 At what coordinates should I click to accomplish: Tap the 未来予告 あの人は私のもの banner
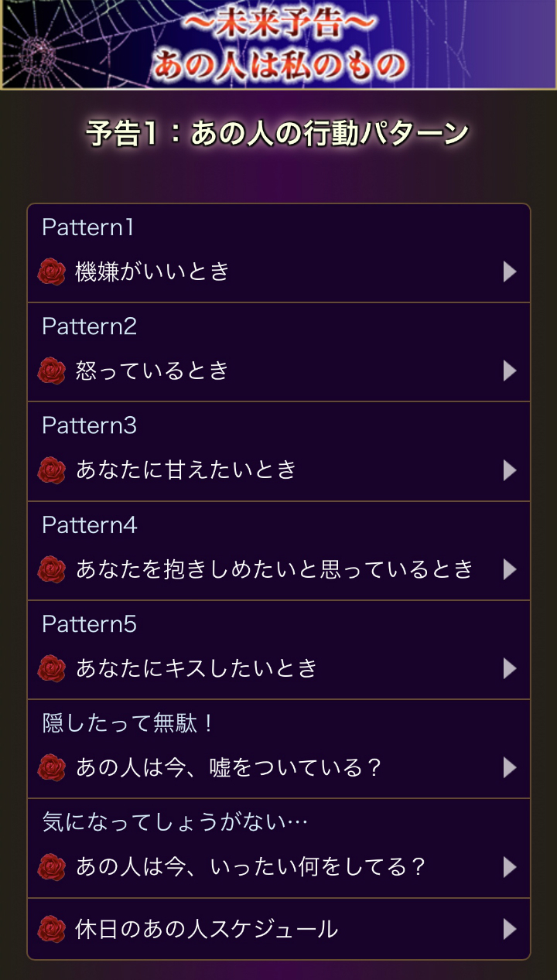point(278,45)
